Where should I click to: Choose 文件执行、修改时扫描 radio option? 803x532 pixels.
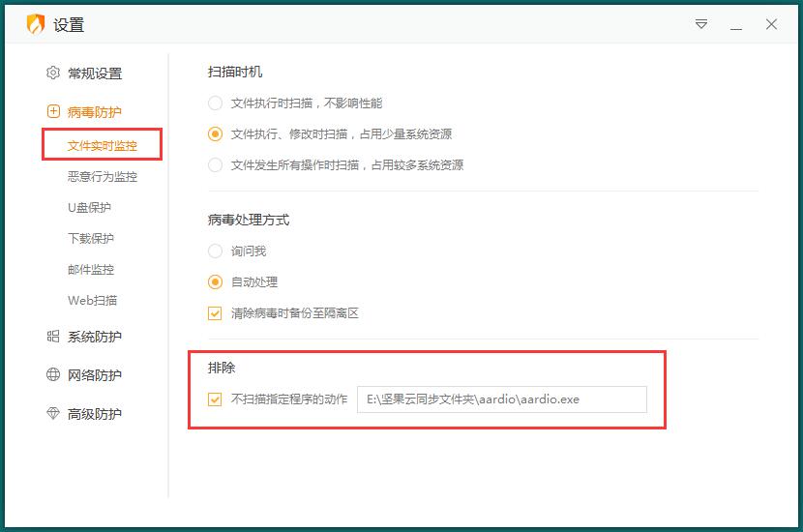point(215,134)
